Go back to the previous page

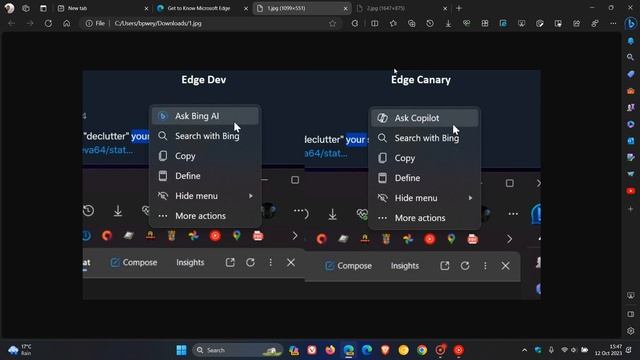(11, 23)
